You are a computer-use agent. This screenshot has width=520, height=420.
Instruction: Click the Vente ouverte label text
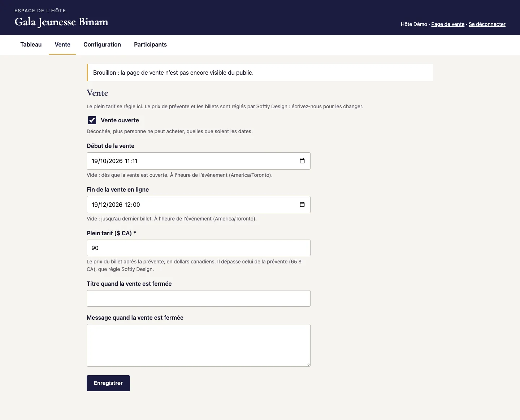coord(120,120)
